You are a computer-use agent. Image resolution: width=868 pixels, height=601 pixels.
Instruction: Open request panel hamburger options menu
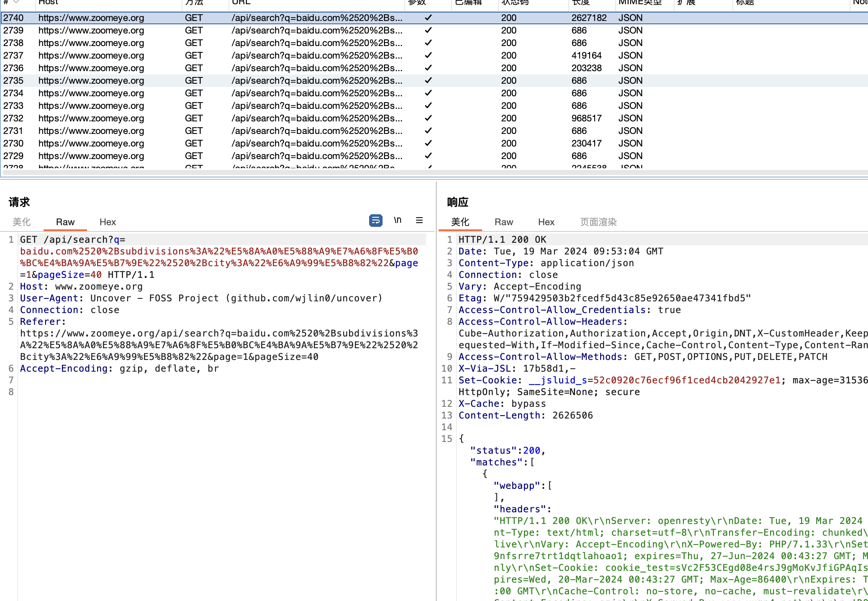[419, 220]
